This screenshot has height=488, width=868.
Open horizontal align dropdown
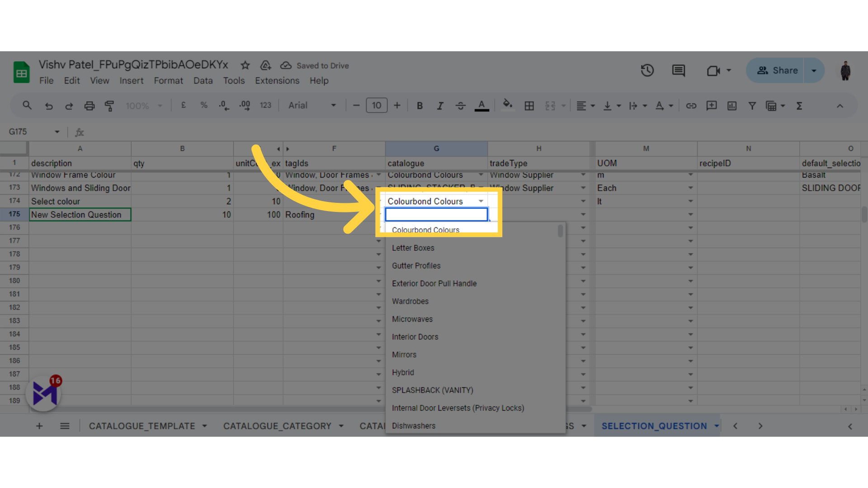click(x=585, y=106)
